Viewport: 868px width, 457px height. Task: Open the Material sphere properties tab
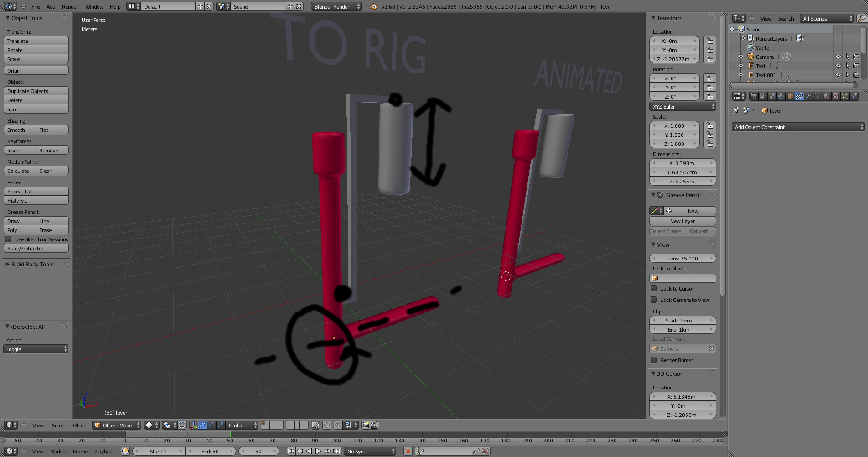827,96
